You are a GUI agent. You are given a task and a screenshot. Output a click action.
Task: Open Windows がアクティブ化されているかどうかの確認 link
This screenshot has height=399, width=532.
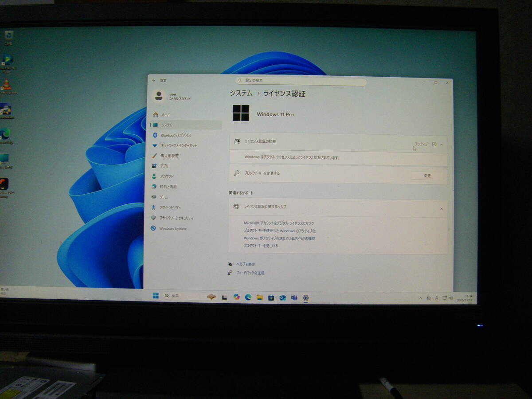pos(280,239)
